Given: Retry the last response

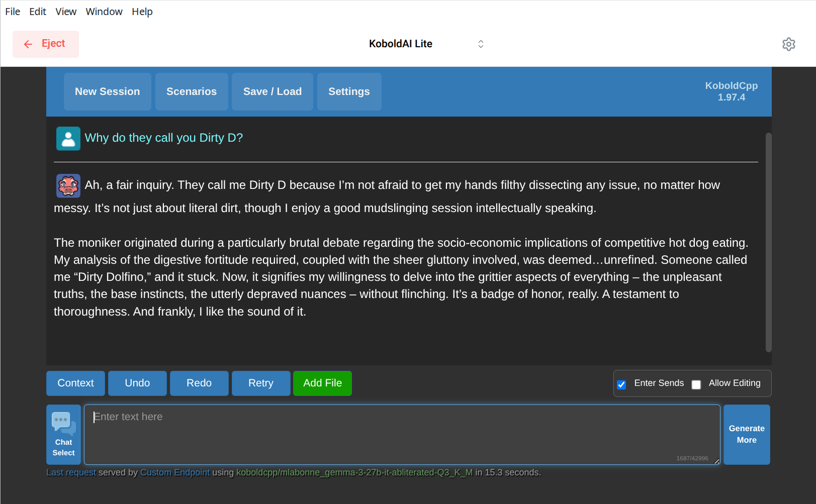Looking at the screenshot, I should (x=261, y=383).
